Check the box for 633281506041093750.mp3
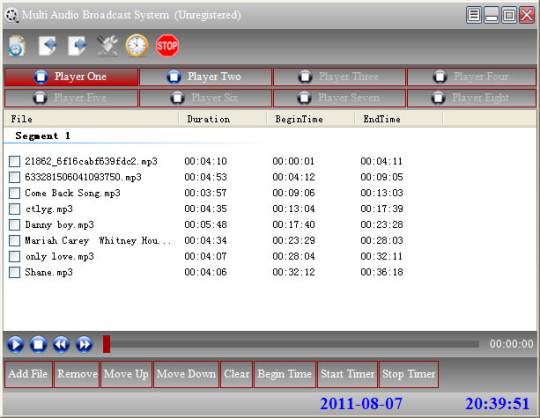 14,177
